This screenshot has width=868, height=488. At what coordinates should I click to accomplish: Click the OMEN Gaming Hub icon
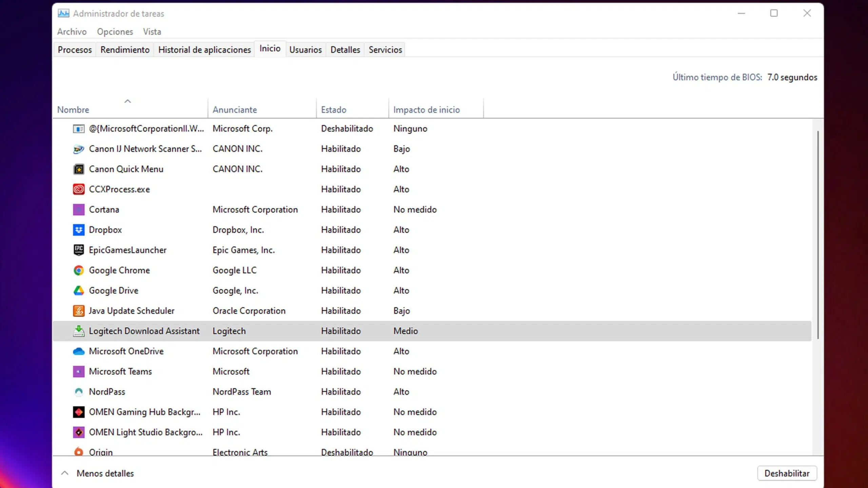point(79,412)
